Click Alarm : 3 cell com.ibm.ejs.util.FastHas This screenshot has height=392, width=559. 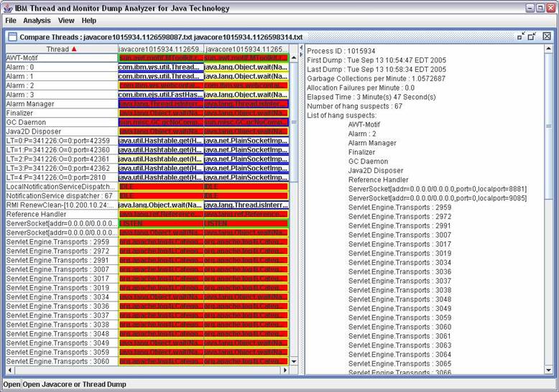point(161,95)
